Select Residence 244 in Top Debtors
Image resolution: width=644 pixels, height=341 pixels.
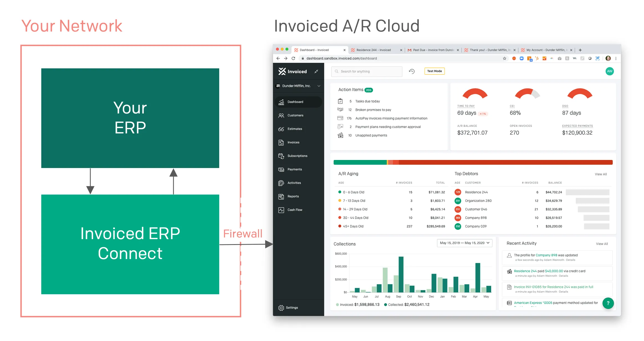pyautogui.click(x=476, y=192)
